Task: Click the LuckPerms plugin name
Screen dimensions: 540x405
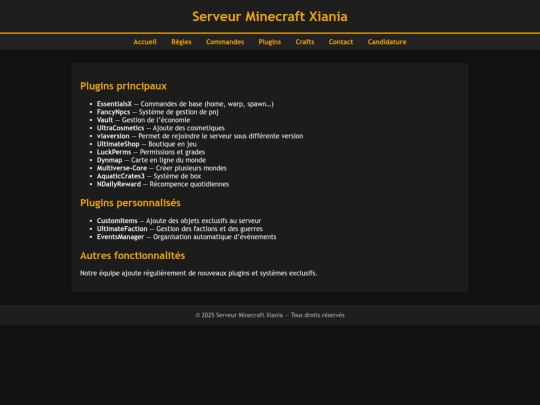Action: (x=114, y=152)
